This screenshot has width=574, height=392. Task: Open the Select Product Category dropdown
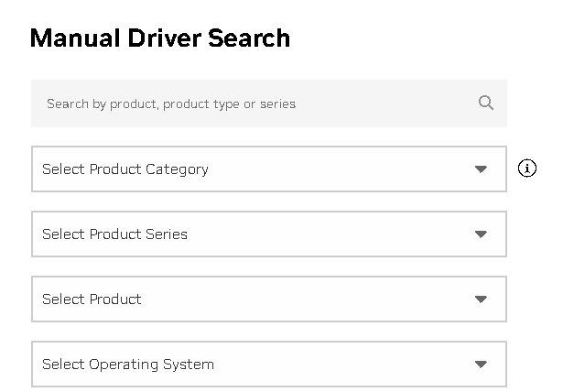click(268, 169)
